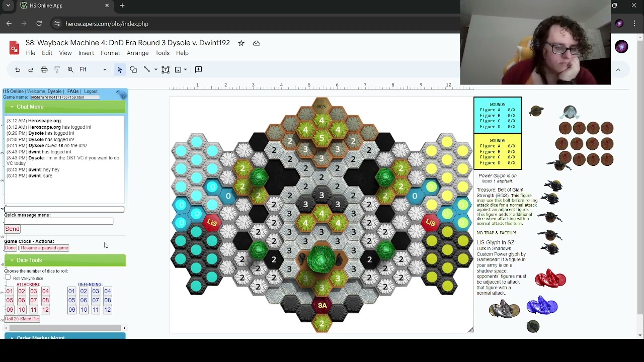Click the large green tree in the map center
Screen dimensions: 644x362
[x=321, y=260]
